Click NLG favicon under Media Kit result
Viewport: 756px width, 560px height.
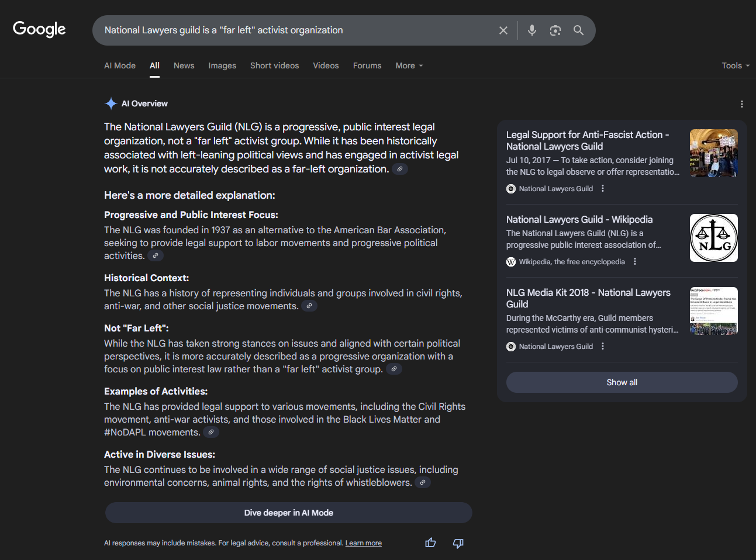pyautogui.click(x=511, y=347)
